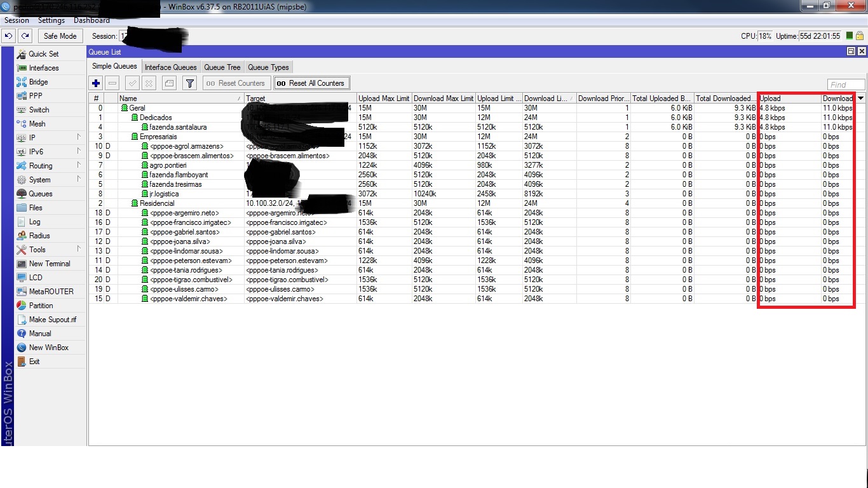
Task: Launch New WinBox
Action: (x=48, y=348)
